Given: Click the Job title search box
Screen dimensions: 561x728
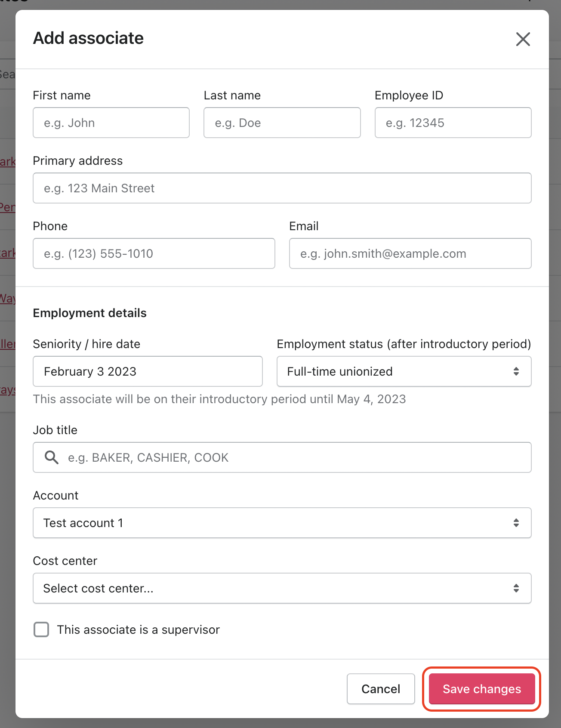Looking at the screenshot, I should click(293, 457).
